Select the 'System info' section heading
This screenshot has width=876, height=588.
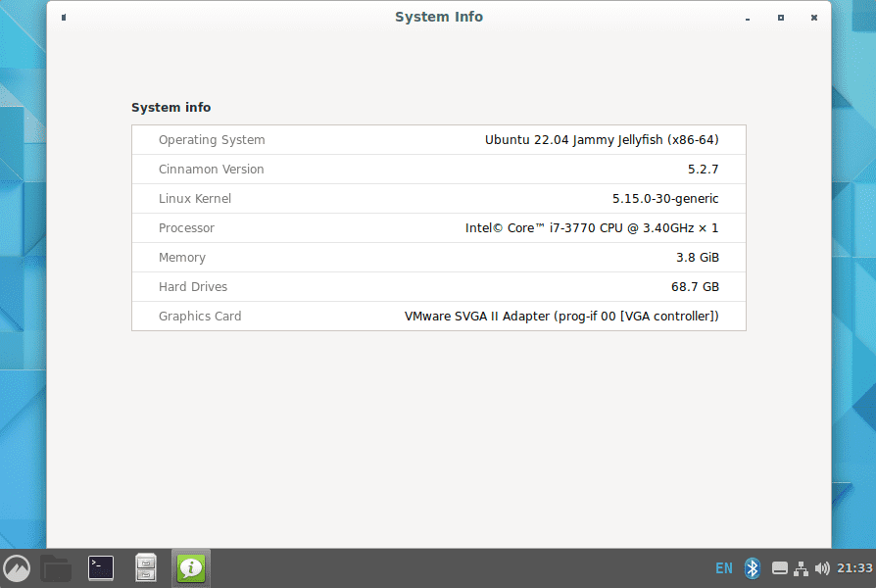pos(170,108)
